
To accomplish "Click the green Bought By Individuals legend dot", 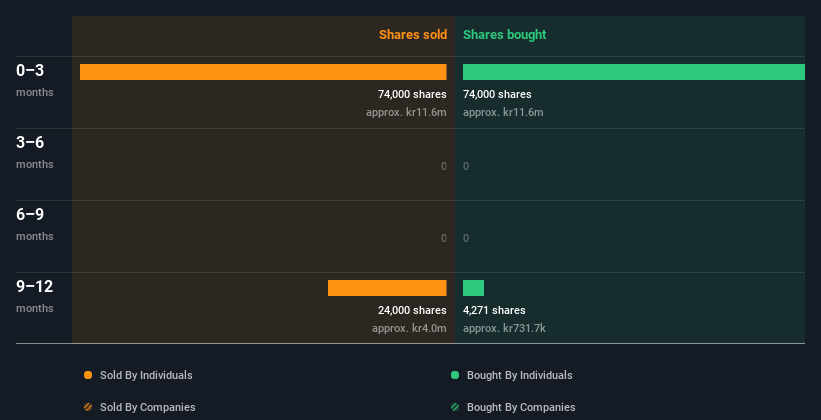I will click(455, 375).
